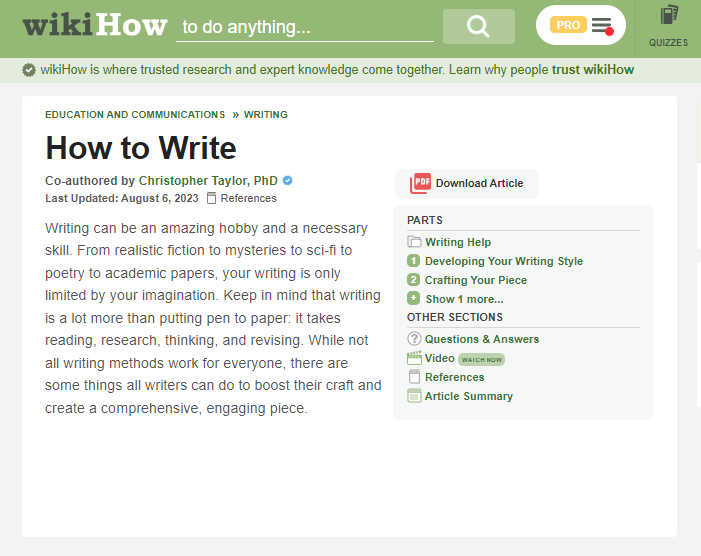Expand parts list with Show 1 more

(464, 299)
